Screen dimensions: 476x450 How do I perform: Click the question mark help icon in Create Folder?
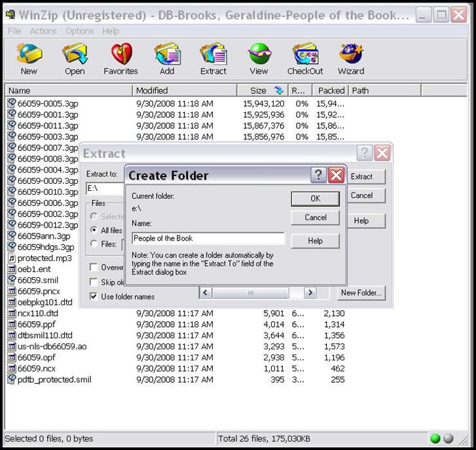(318, 175)
